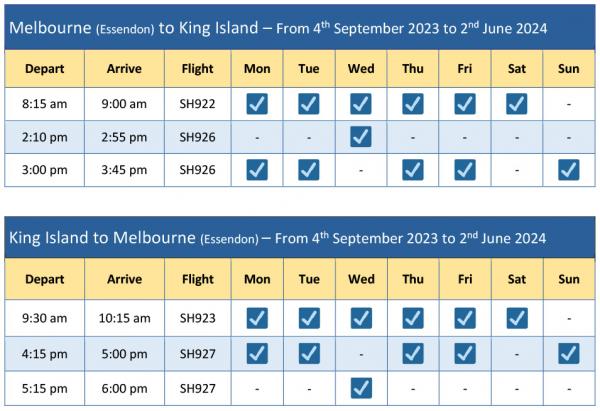Screen dimensions: 600x411
Task: Select the 2:55 pm arrival time cell
Action: 124,136
